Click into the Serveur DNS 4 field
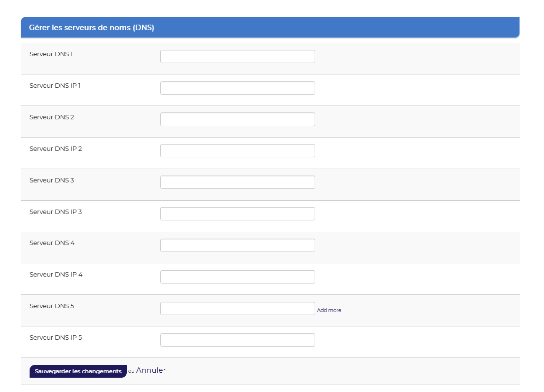This screenshot has width=544, height=392. (238, 245)
